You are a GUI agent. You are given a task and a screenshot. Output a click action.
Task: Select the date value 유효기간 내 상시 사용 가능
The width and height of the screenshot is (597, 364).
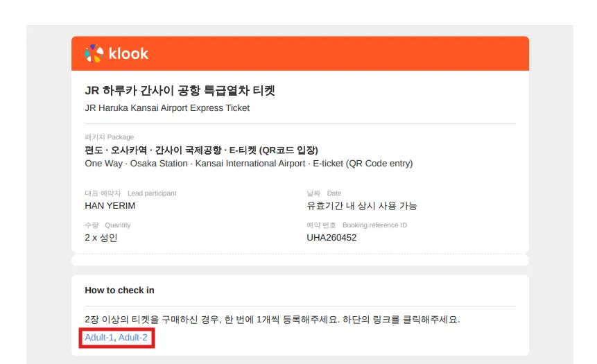362,206
